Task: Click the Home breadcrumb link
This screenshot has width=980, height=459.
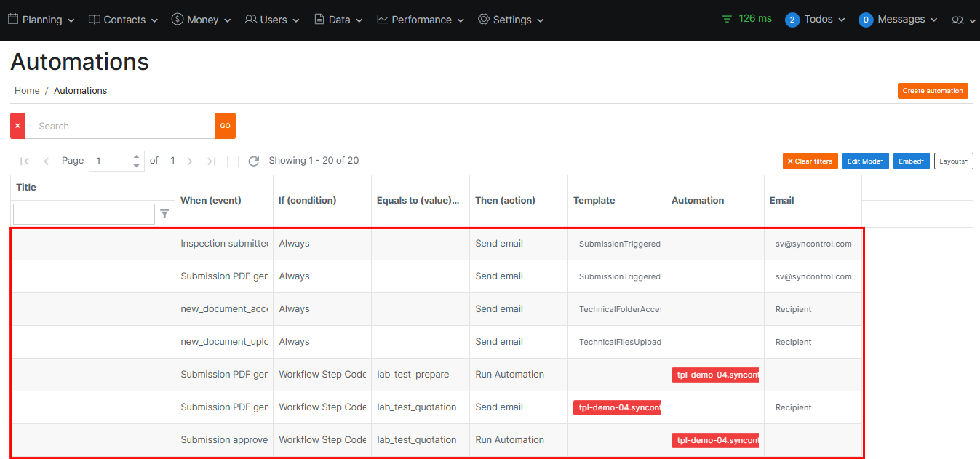Action: [27, 91]
